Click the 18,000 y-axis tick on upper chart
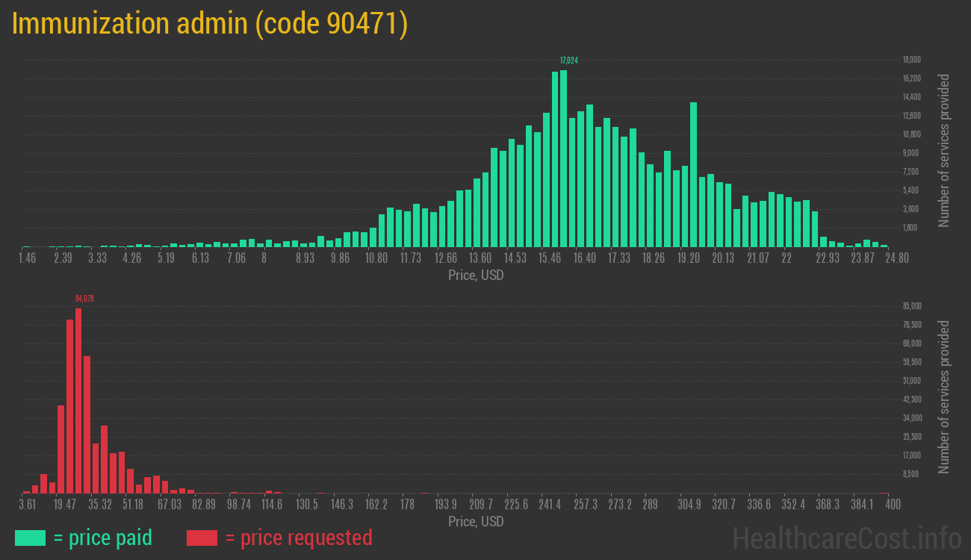This screenshot has height=560, width=971. pos(911,60)
